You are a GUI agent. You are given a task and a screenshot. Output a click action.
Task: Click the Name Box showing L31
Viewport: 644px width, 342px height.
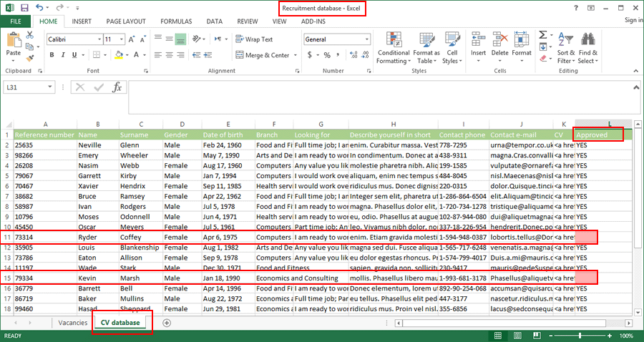(29, 87)
